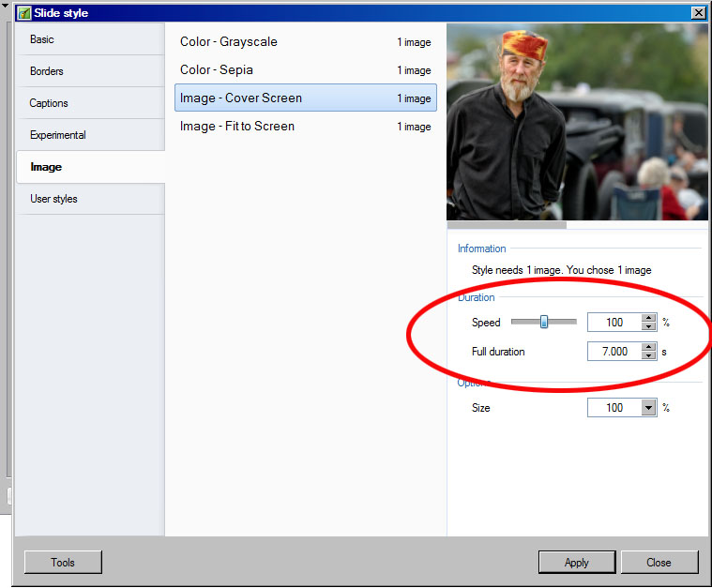Screen dimensions: 712x588
Task: Click the style preview image
Action: coord(577,122)
